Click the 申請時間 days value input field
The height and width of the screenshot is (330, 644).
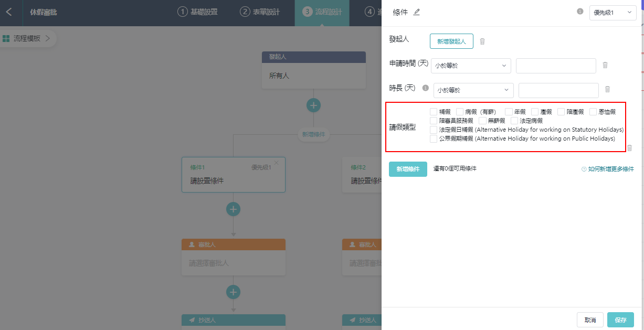pyautogui.click(x=556, y=66)
